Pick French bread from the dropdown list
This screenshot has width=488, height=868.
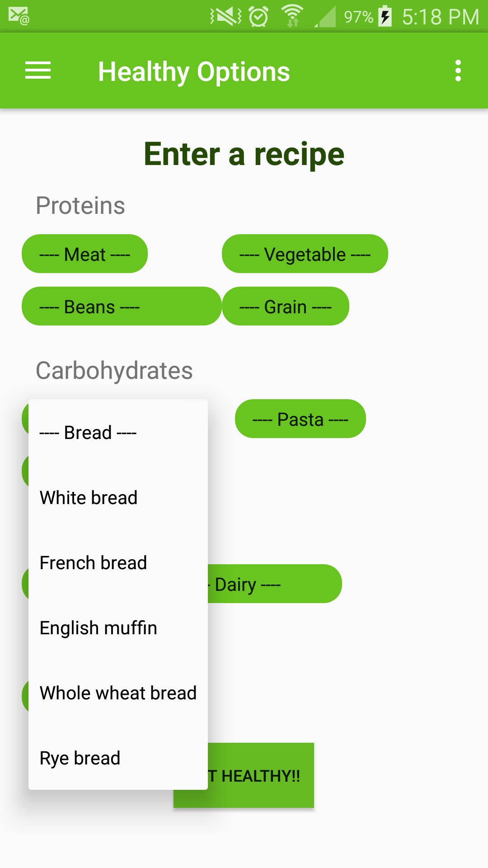click(93, 563)
